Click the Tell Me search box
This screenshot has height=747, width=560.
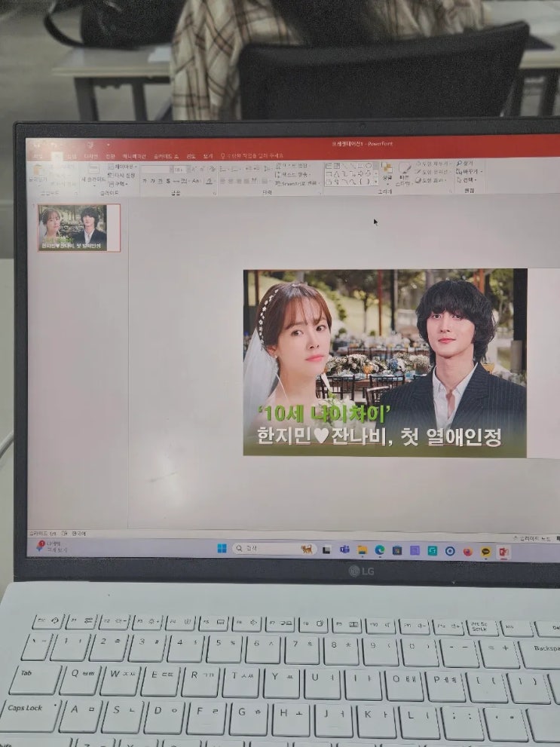252,156
